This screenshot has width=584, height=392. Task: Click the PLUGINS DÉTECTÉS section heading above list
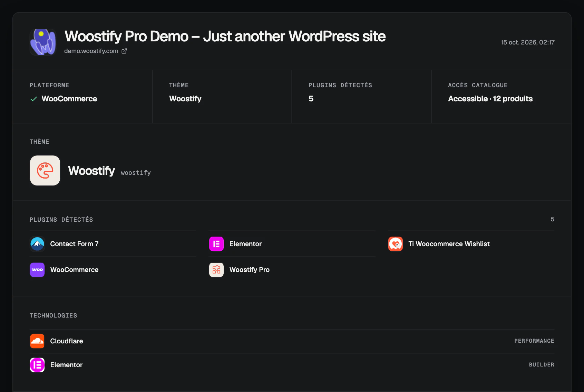tap(61, 220)
